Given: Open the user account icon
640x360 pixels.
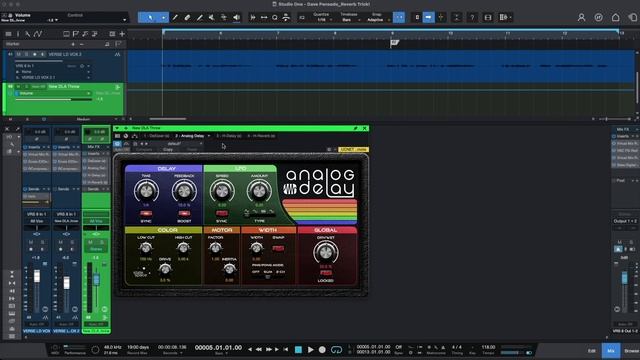Looking at the screenshot, I should tap(581, 18).
